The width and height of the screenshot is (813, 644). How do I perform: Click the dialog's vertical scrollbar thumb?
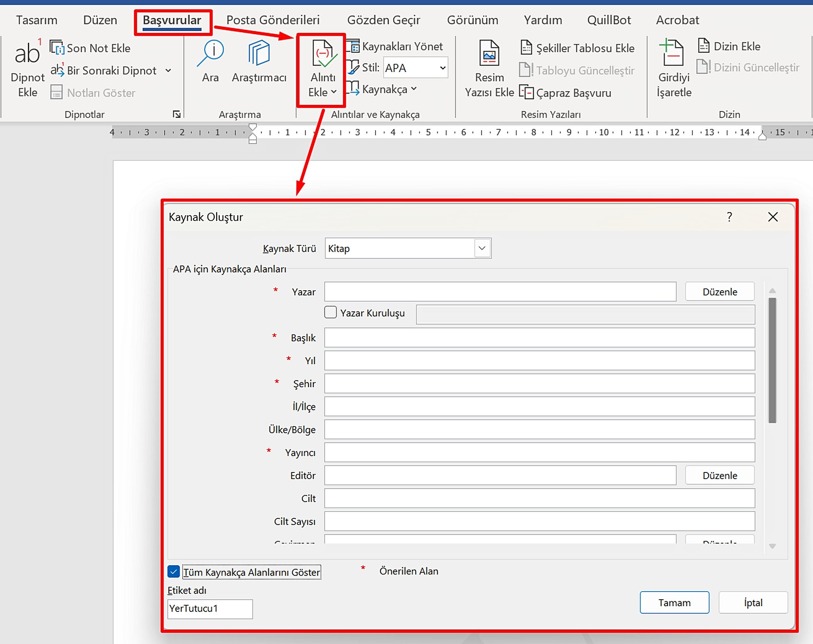(x=772, y=360)
